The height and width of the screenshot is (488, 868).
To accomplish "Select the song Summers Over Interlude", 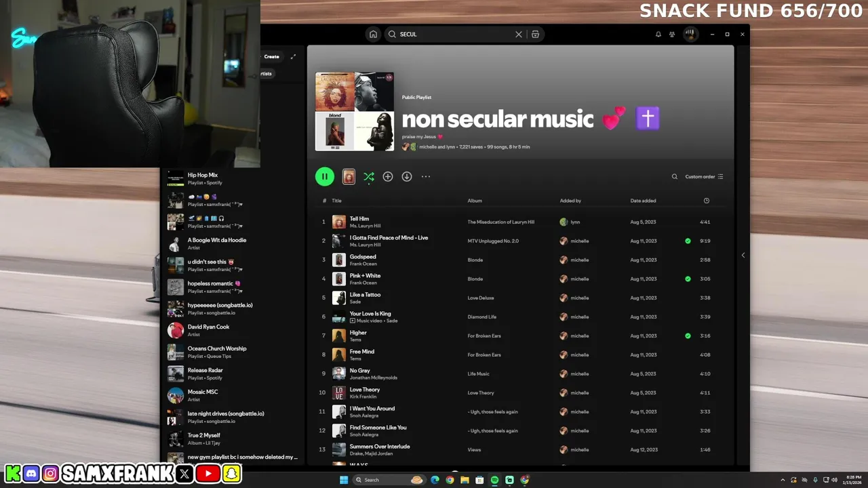I will [380, 447].
